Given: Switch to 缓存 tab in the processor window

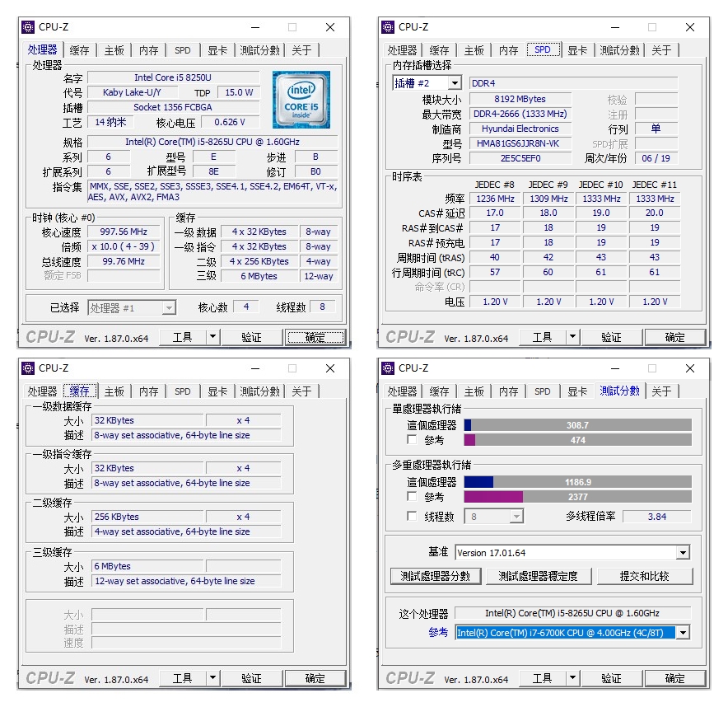Looking at the screenshot, I should (79, 50).
